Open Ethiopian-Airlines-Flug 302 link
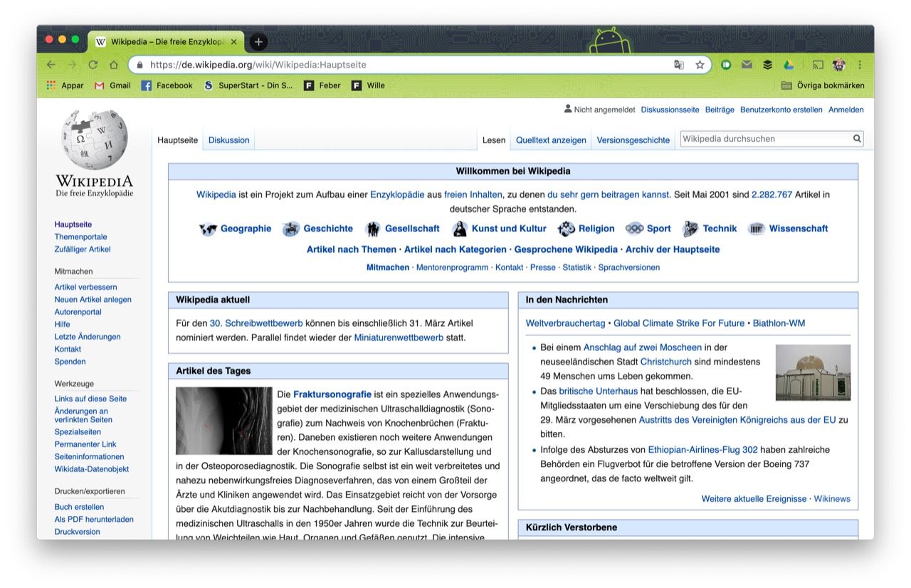 (703, 450)
